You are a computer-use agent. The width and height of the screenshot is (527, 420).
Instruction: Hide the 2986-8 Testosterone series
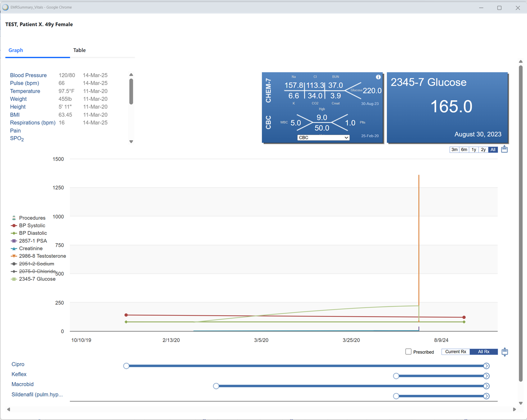point(43,256)
